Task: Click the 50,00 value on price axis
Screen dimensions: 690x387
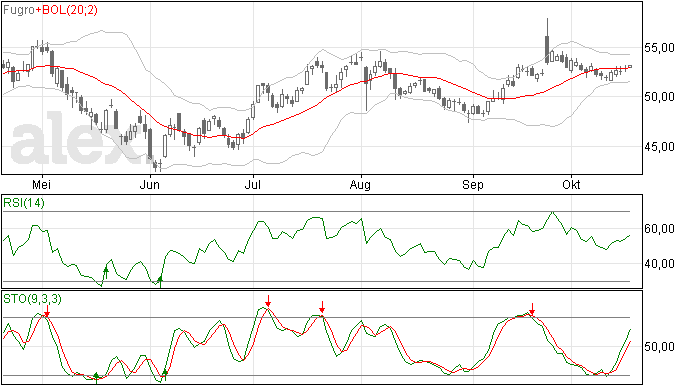Action: coord(659,97)
